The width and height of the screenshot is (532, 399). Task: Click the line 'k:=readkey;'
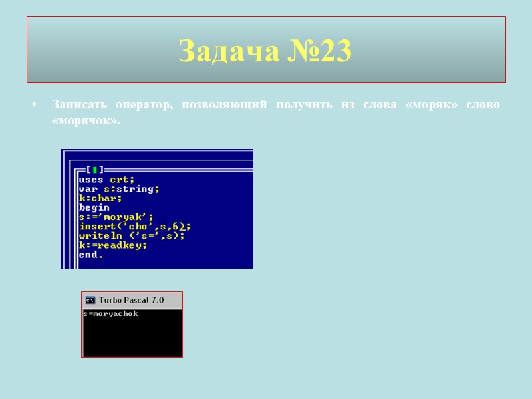pos(112,245)
